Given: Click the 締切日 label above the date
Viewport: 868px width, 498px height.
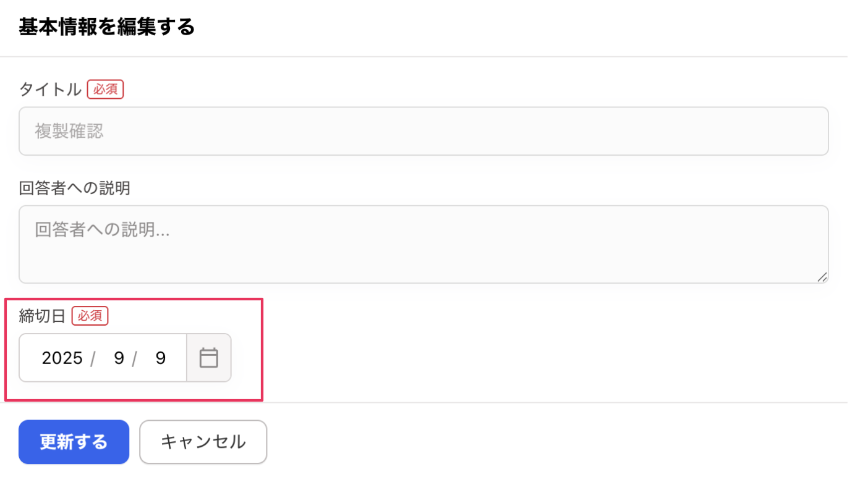Looking at the screenshot, I should [42, 315].
